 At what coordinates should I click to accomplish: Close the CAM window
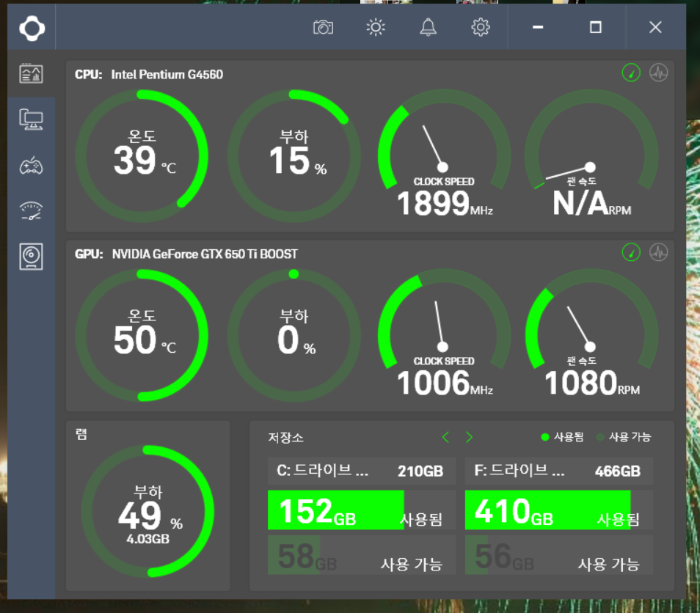tap(655, 27)
